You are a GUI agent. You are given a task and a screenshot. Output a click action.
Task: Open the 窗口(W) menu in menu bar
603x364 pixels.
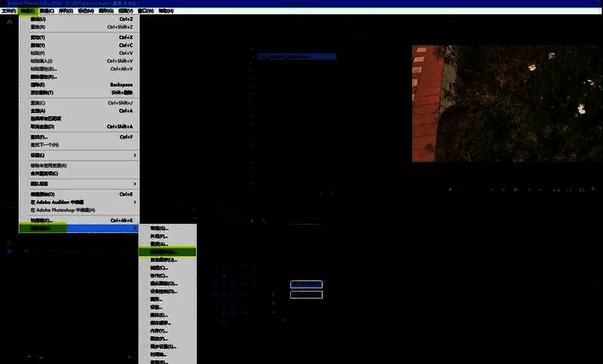pos(143,11)
